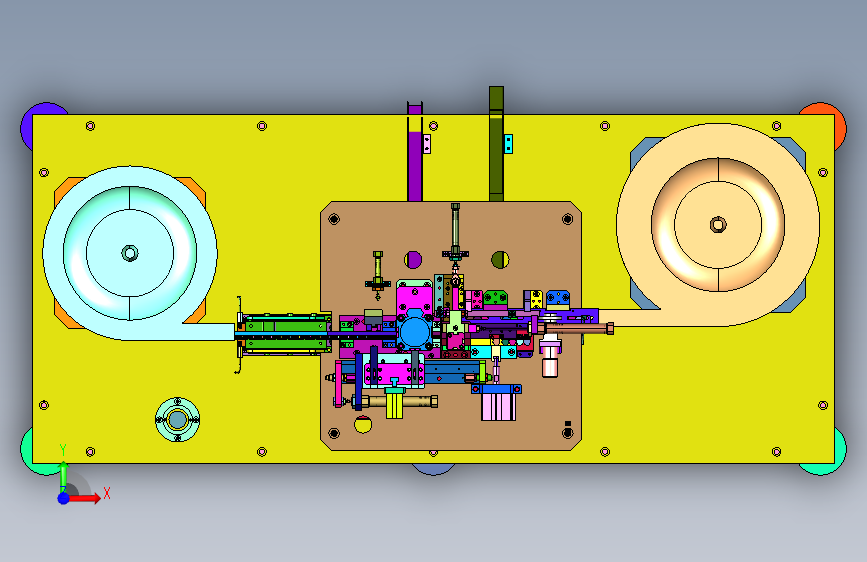Select the olive circular hole on brown plate

[500, 259]
